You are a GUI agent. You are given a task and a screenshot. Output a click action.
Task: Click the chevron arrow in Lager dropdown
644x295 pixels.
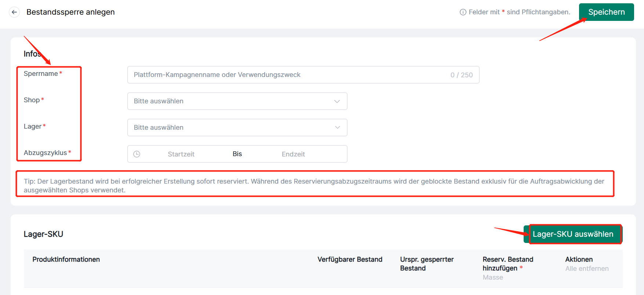coord(337,128)
